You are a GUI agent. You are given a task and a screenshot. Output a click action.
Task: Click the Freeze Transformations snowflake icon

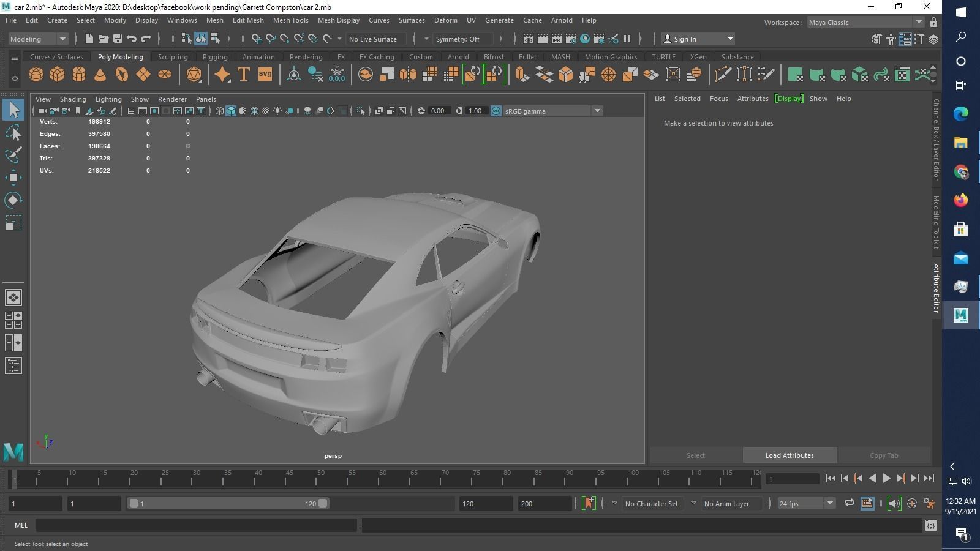(x=337, y=74)
